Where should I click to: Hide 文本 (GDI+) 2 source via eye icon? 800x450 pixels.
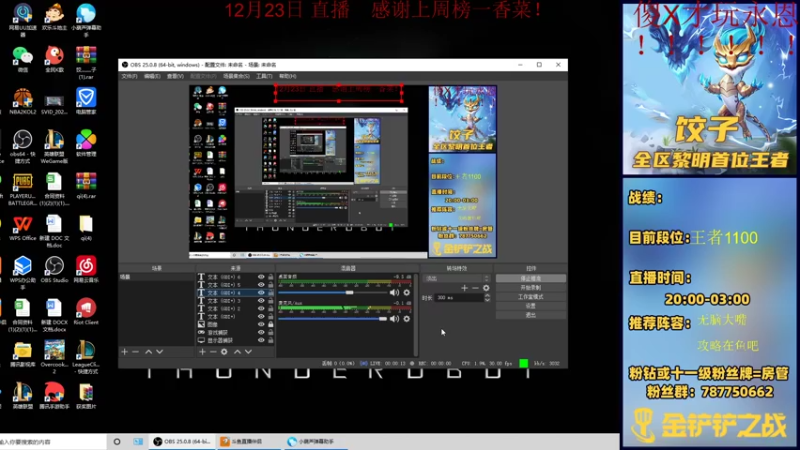[x=261, y=309]
